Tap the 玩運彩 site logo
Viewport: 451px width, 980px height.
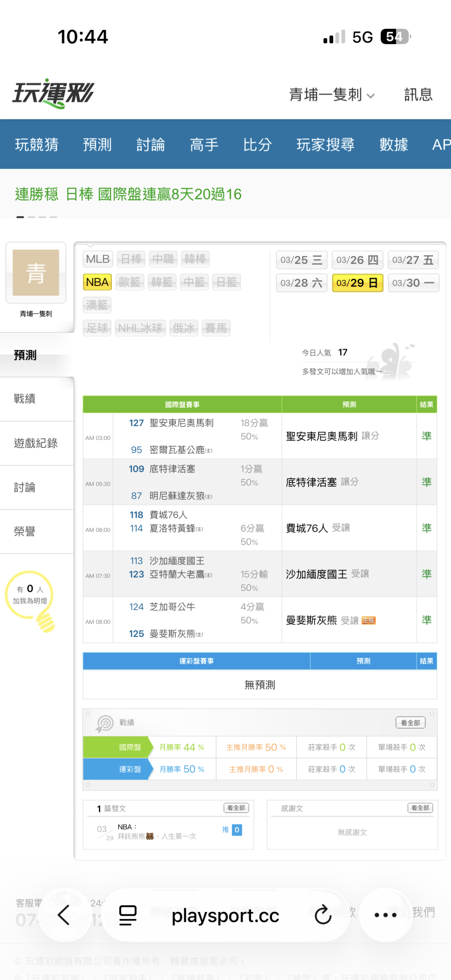53,93
